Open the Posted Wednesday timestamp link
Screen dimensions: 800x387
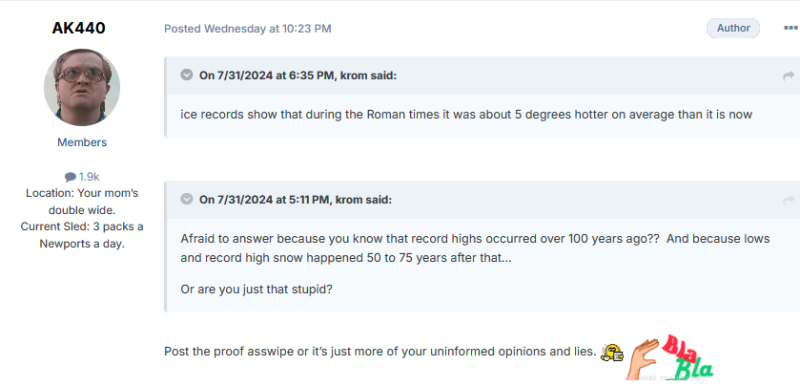click(248, 29)
